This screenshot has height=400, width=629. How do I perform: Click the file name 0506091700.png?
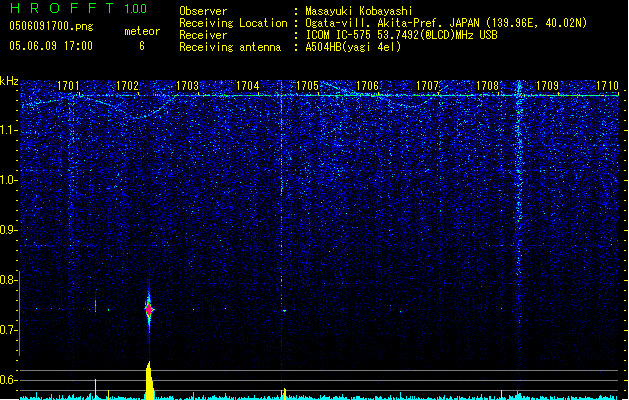(51, 27)
